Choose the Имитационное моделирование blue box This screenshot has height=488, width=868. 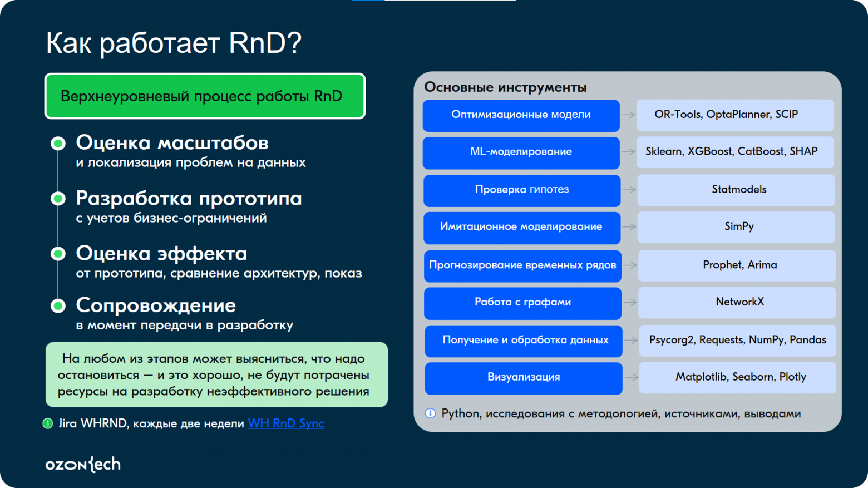(x=522, y=228)
